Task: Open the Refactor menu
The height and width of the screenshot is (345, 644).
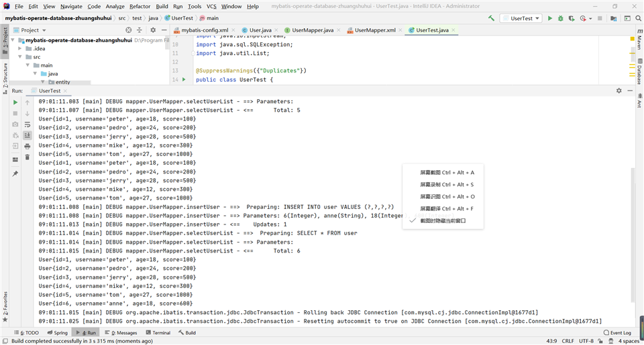Action: click(x=140, y=6)
